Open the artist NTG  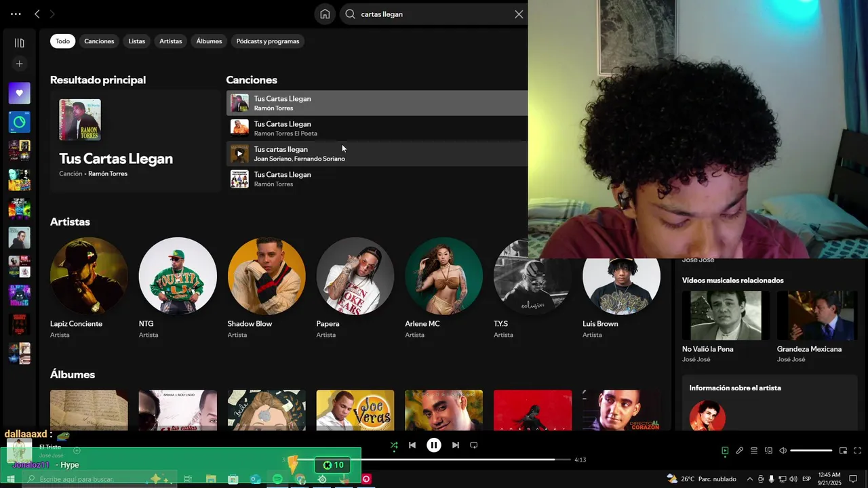(178, 288)
